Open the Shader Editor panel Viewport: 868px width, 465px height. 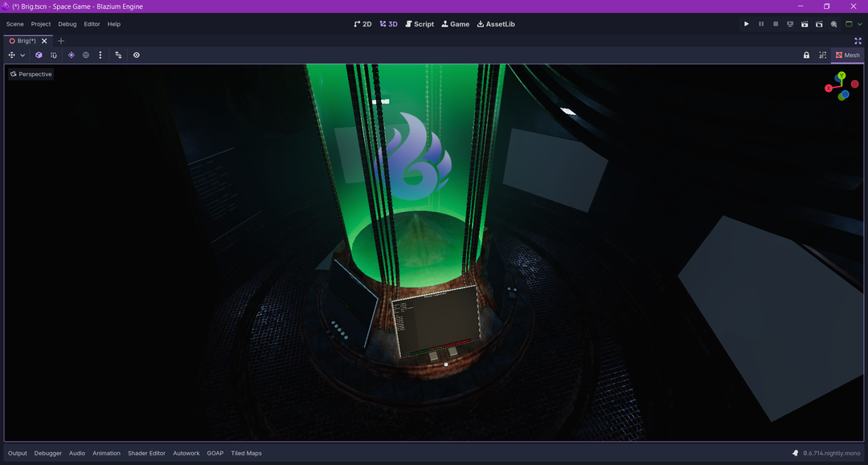pos(147,454)
